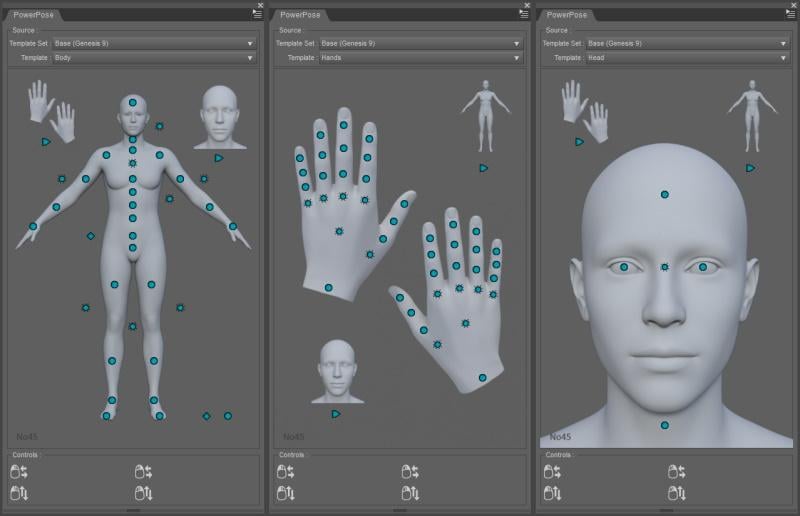Screen dimensions: 800x516
Task: Hands panel: click upper hand's middle fingertip point
Action: point(344,125)
